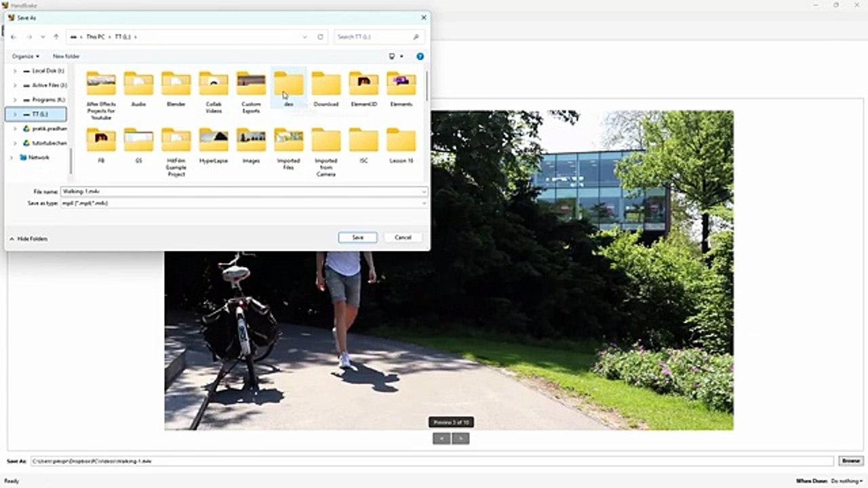The width and height of the screenshot is (868, 488).
Task: Open the Custom Exports folder
Action: pos(251,92)
